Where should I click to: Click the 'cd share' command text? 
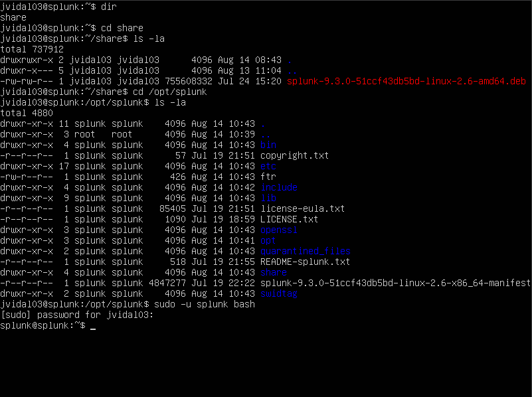[x=122, y=28]
